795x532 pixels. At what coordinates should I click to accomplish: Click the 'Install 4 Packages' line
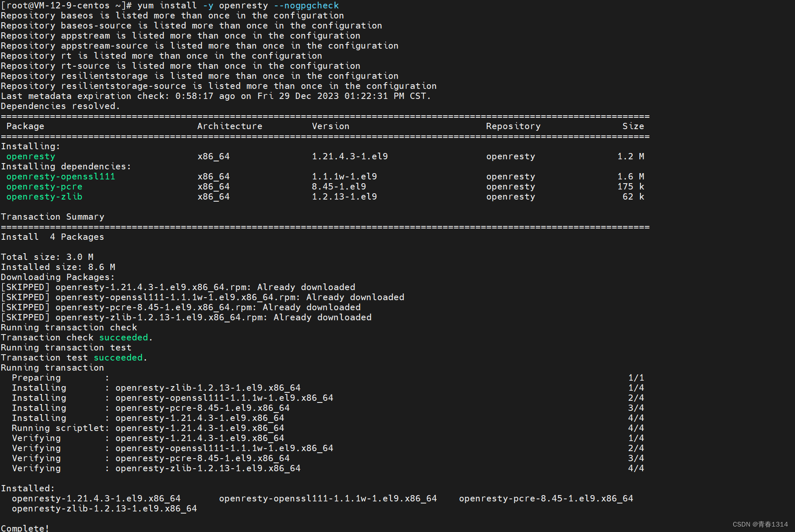pos(52,237)
